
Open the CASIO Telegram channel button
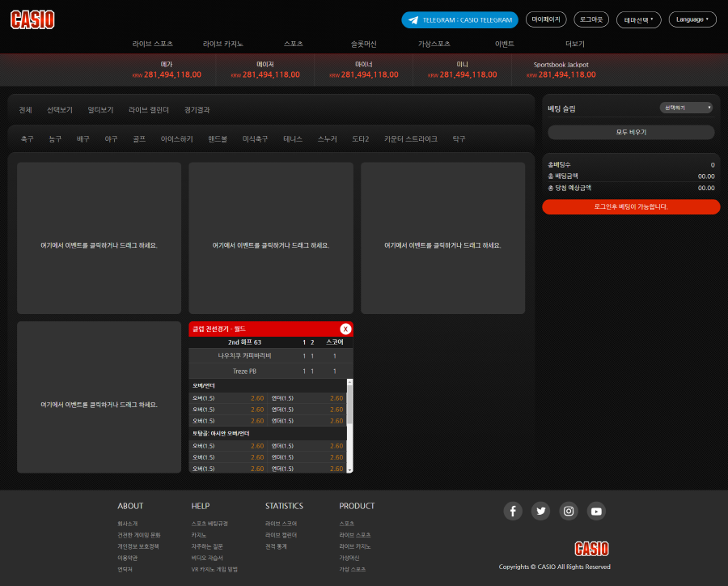pos(459,19)
